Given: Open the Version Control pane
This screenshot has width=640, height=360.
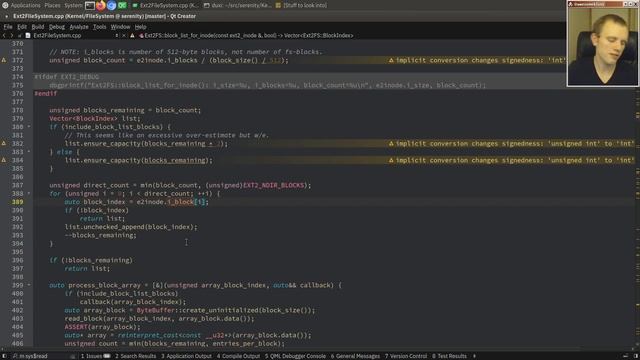Looking at the screenshot, I should pyautogui.click(x=406, y=356).
